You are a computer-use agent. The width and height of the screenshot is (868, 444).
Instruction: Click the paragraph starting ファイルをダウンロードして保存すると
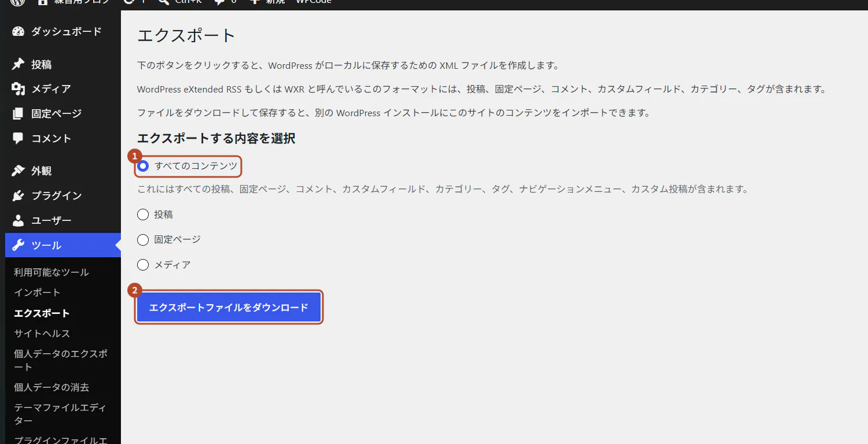(x=394, y=113)
